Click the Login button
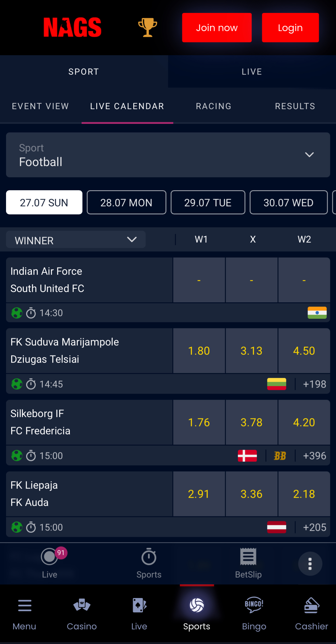336x644 pixels. pyautogui.click(x=290, y=27)
